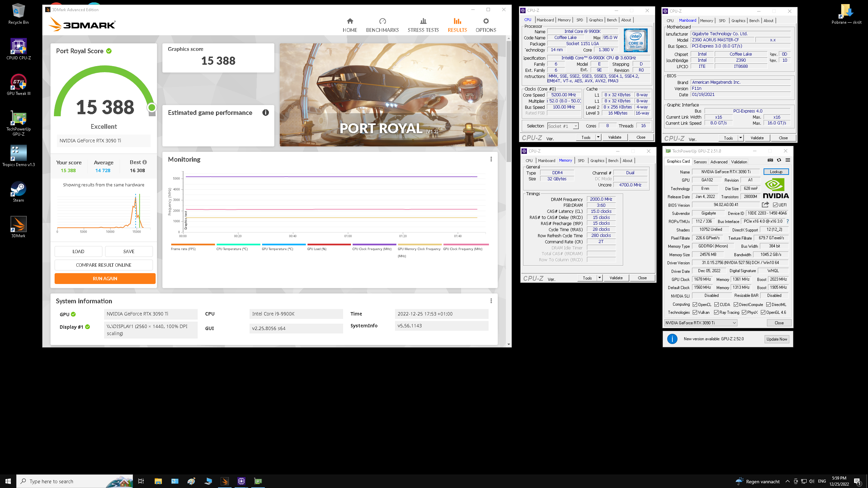Image resolution: width=868 pixels, height=488 pixels.
Task: Click the Bus Interface question mark
Action: click(788, 221)
